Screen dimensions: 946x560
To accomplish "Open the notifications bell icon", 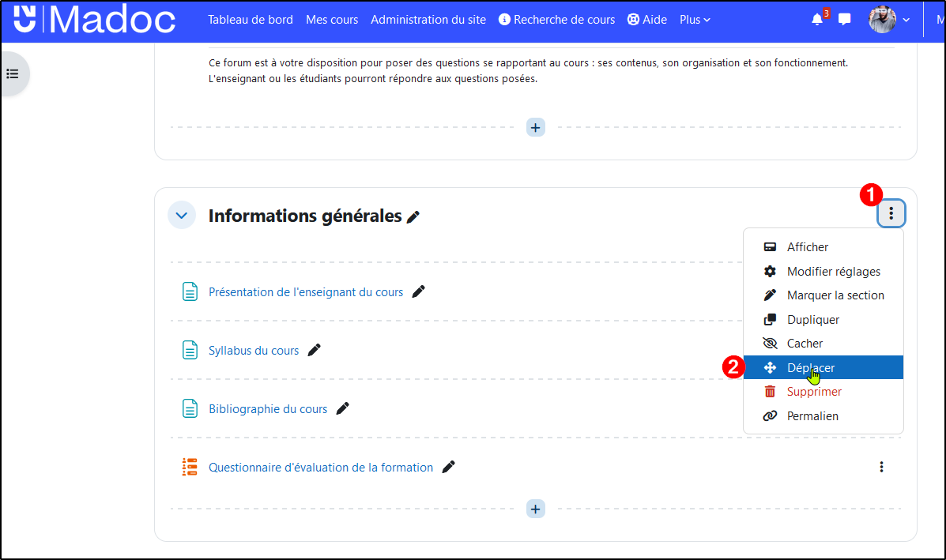I will (817, 20).
